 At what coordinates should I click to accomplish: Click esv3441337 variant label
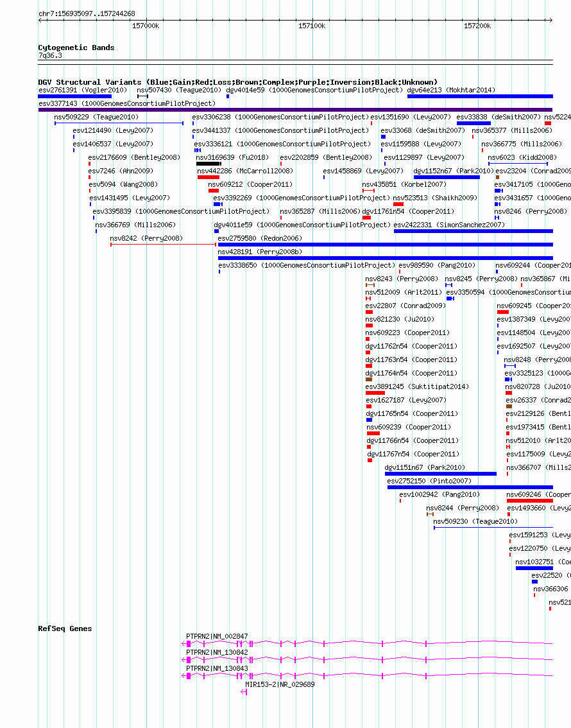pyautogui.click(x=280, y=130)
